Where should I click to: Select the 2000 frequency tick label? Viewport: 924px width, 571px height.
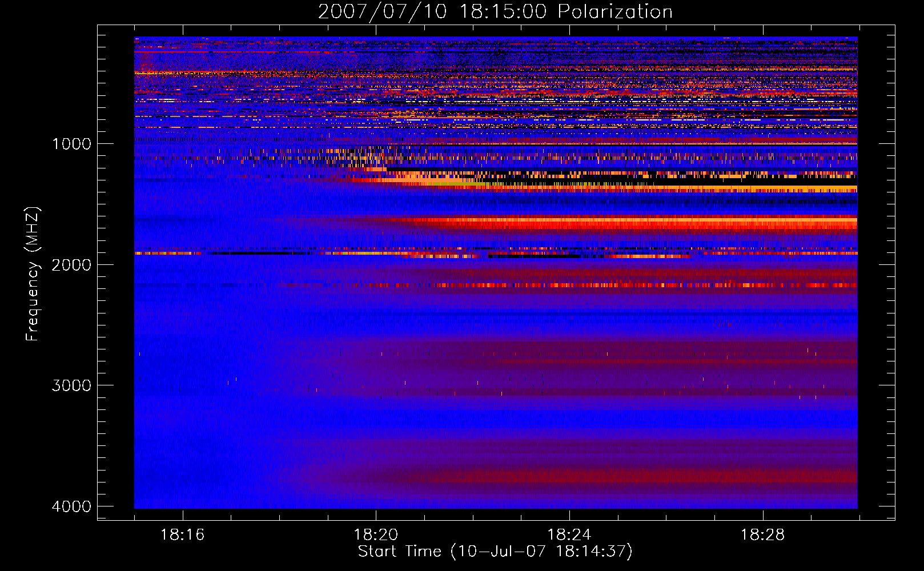[x=71, y=265]
